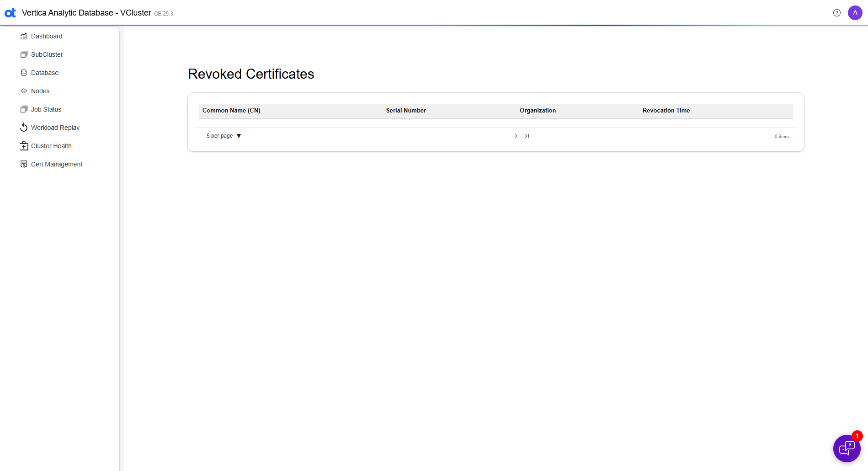Expand the '5 per page' dropdown
This screenshot has height=471, width=868.
tap(224, 136)
